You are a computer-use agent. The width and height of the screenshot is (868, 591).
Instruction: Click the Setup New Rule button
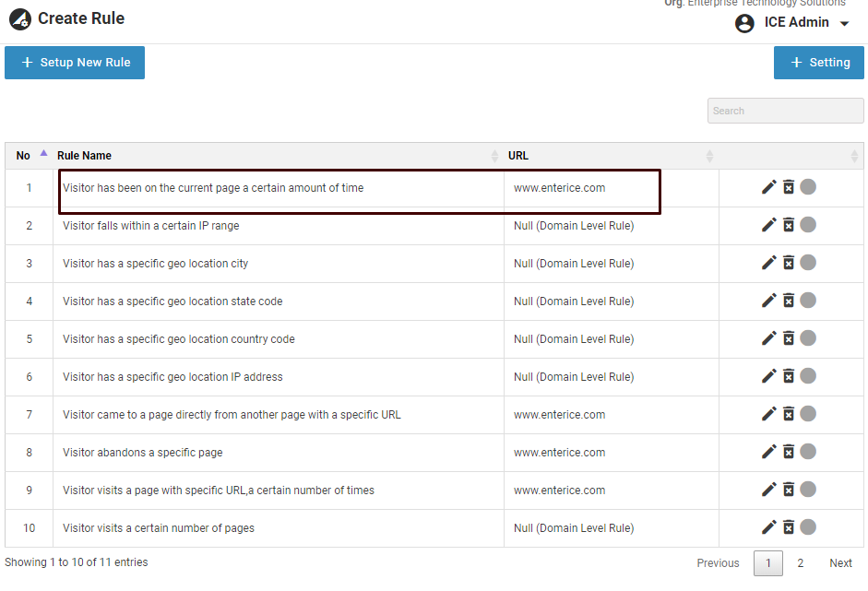tap(75, 63)
